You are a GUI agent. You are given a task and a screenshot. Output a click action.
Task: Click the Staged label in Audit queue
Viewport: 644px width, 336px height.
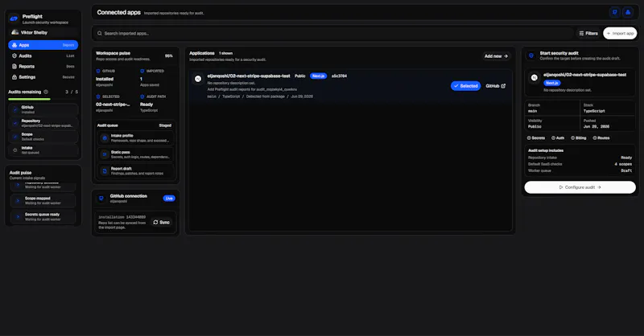click(x=165, y=125)
